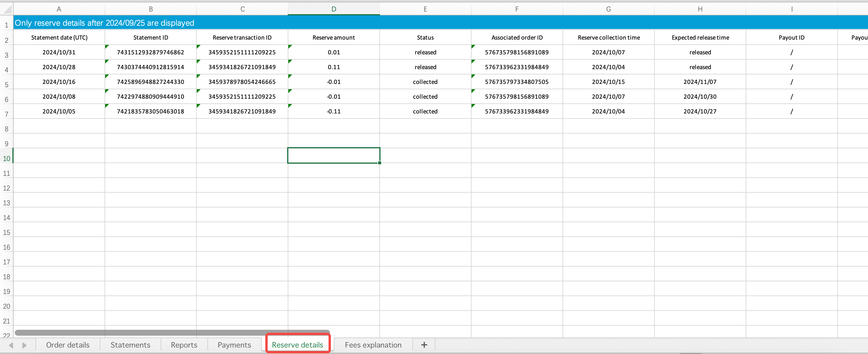Open the Order details sheet tab
868x354 pixels.
(x=68, y=345)
